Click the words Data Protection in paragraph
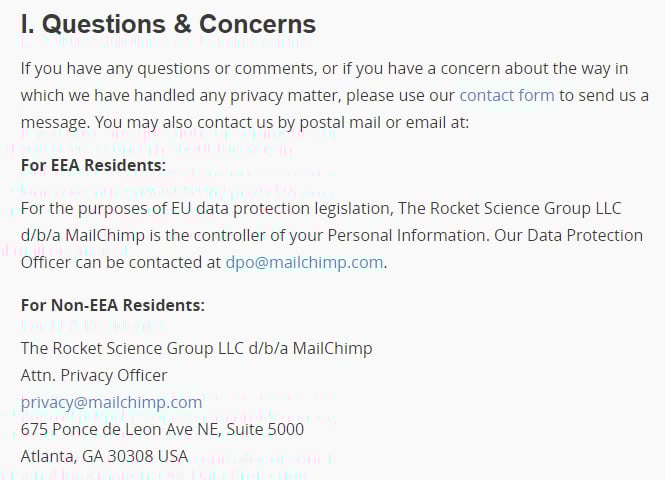This screenshot has width=665, height=480. (585, 235)
